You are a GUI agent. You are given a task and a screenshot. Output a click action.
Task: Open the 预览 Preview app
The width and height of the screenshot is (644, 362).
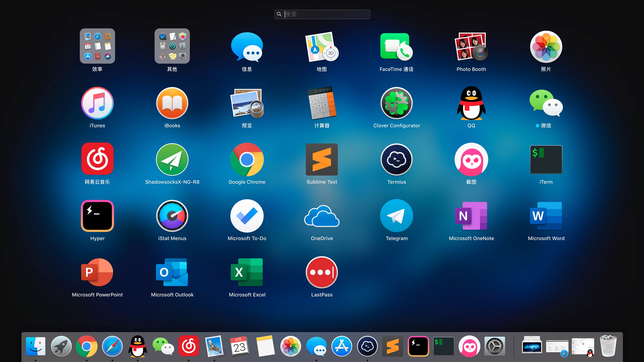pyautogui.click(x=247, y=103)
